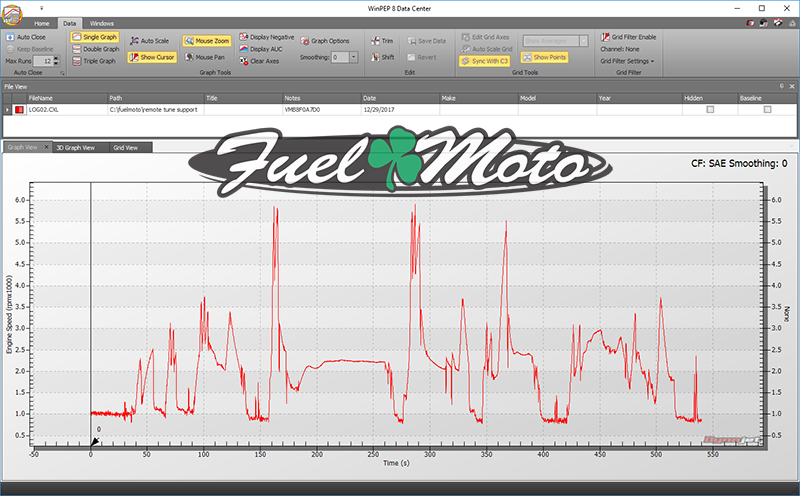
Task: Open the Show Averages dropdown
Action: 584,41
